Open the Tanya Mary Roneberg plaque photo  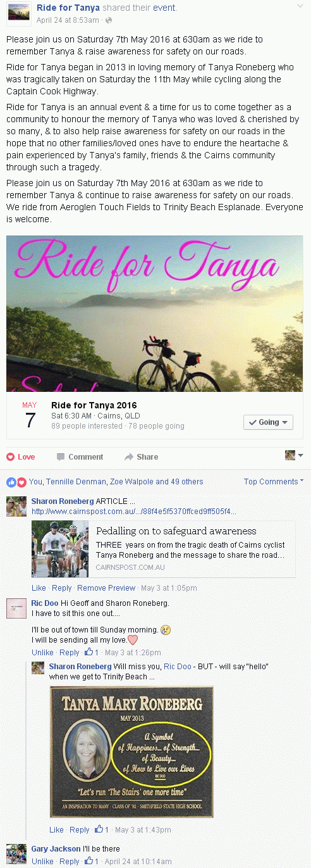(131, 752)
